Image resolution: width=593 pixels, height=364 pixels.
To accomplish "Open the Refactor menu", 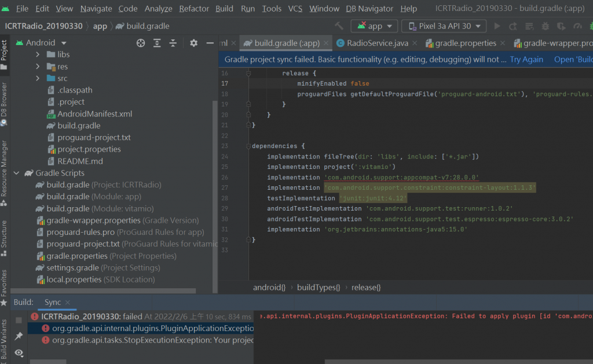I will [x=193, y=8].
